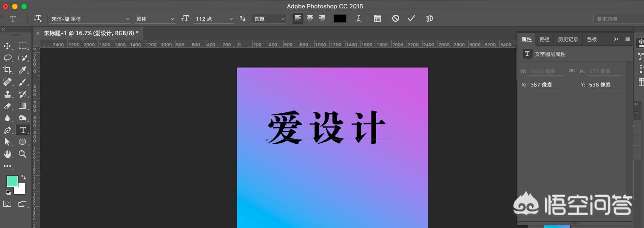Select the Horizontal Type tool
This screenshot has width=644, height=228.
[x=23, y=130]
